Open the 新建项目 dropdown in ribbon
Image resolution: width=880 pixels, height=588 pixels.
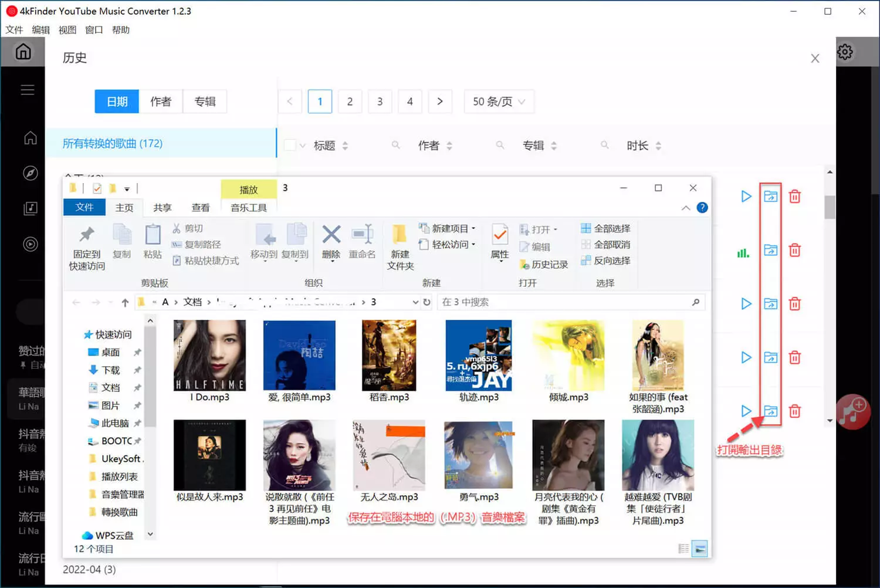pos(448,228)
